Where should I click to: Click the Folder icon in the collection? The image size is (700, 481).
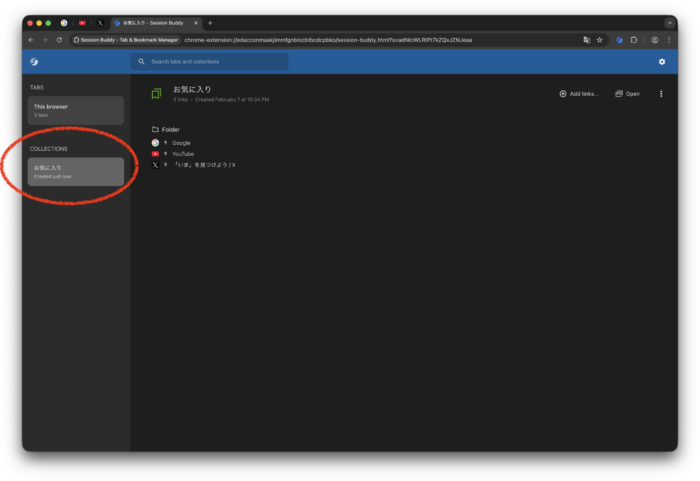pos(155,130)
